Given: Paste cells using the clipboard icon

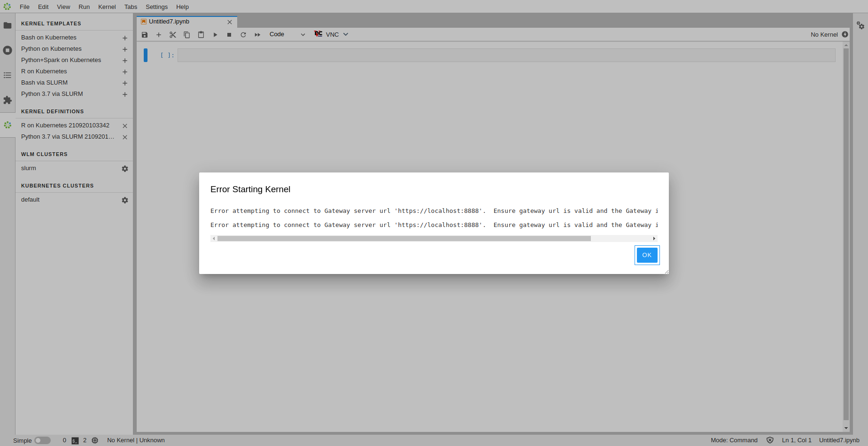Looking at the screenshot, I should [201, 34].
